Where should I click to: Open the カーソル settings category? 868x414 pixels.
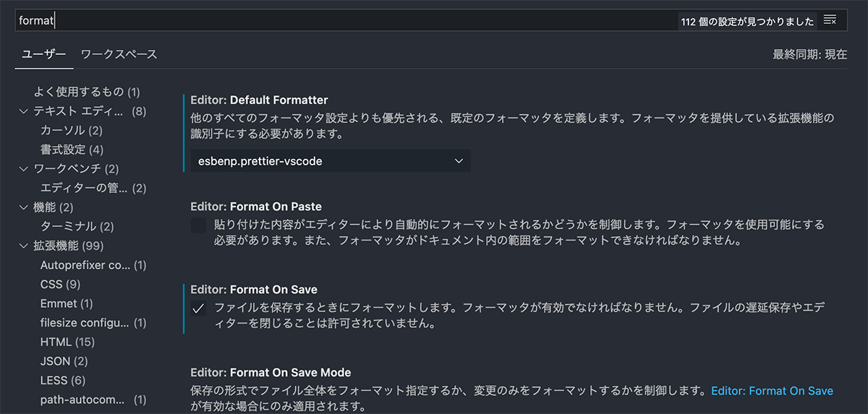(71, 130)
